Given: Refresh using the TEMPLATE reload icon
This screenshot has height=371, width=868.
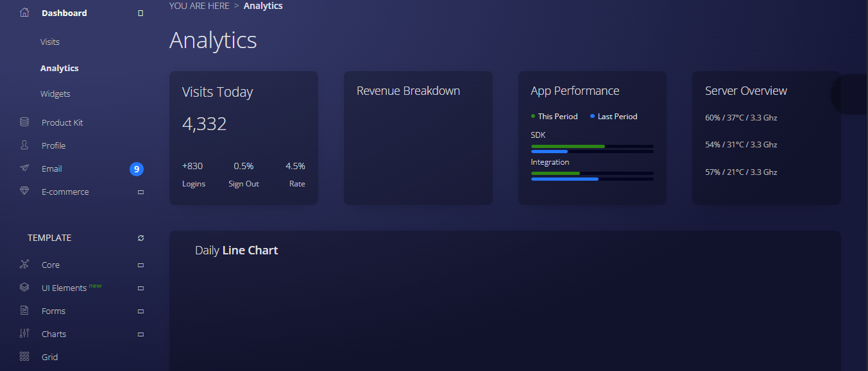Looking at the screenshot, I should point(140,238).
